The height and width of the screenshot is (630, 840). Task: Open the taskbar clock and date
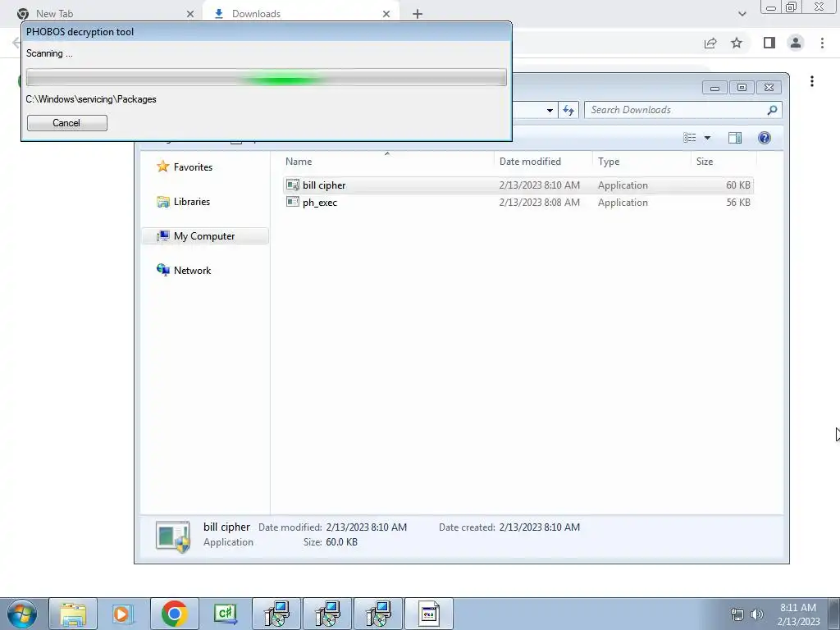click(798, 614)
